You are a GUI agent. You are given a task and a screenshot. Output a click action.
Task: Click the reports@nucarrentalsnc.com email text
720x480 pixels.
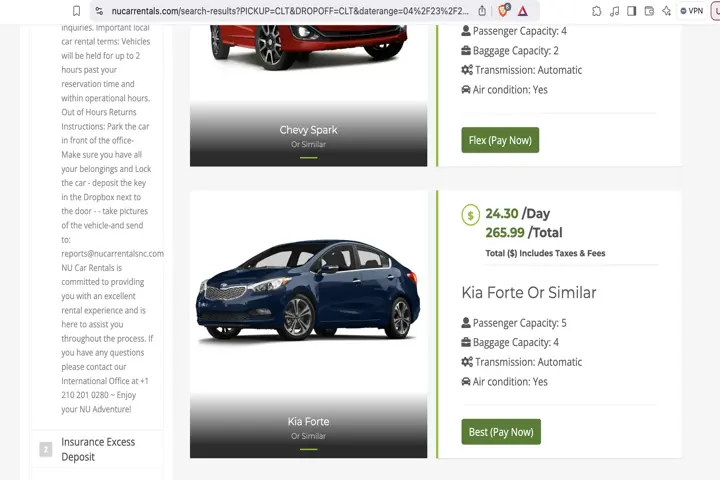point(112,254)
